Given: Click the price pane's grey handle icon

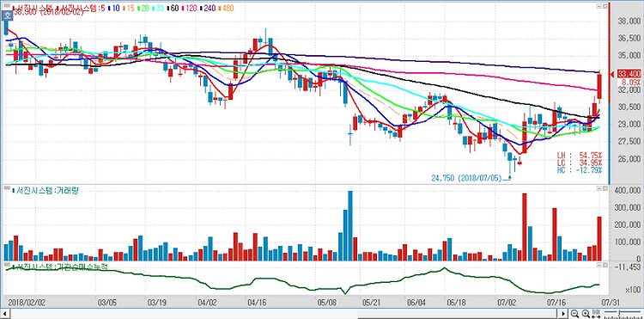Looking at the screenshot, I should 7,5.
